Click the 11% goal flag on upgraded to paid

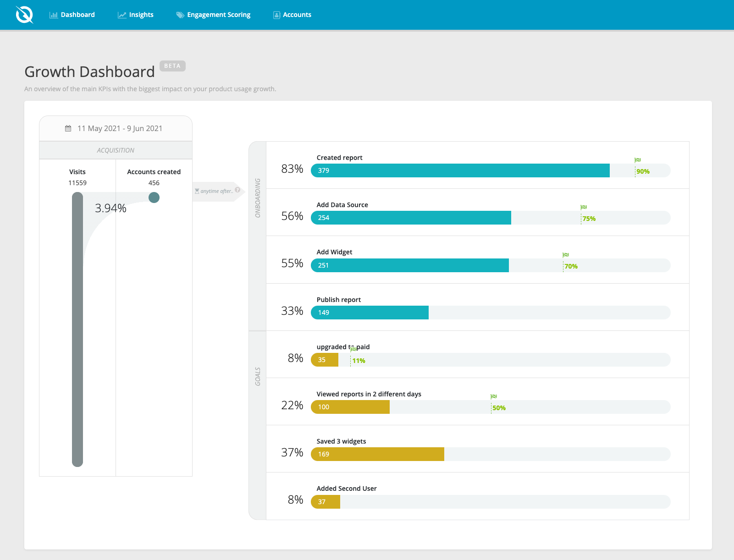coord(353,349)
